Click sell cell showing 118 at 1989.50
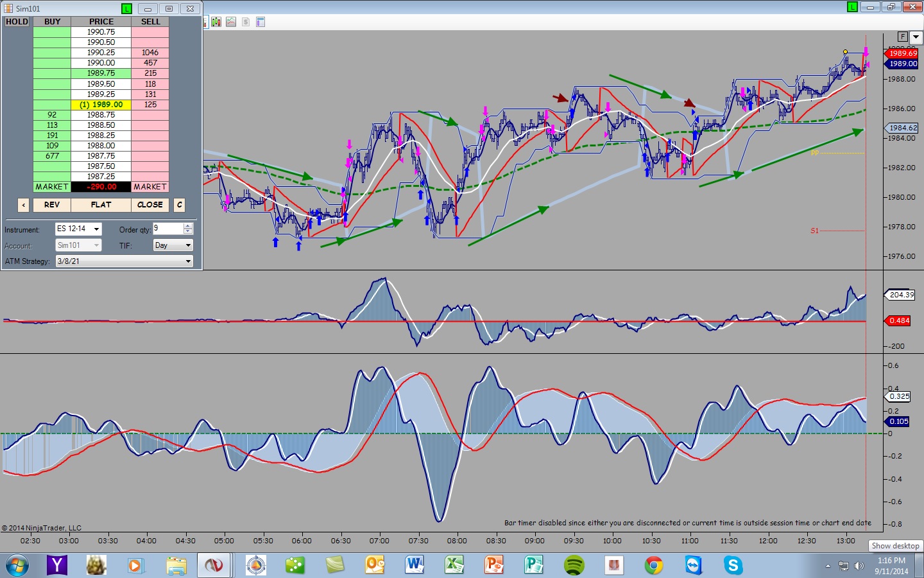 tap(150, 84)
